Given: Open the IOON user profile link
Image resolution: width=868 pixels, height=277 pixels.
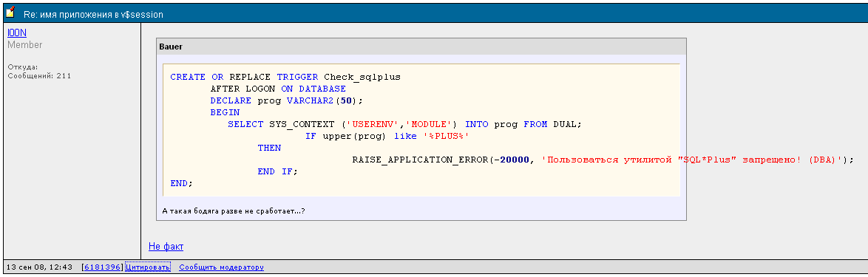Looking at the screenshot, I should (16, 33).
